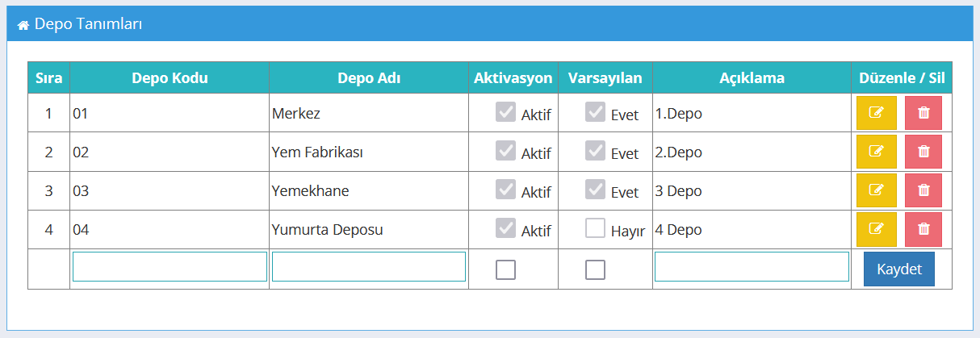Click the Depo Kodu column header
The image size is (980, 338).
[x=170, y=78]
